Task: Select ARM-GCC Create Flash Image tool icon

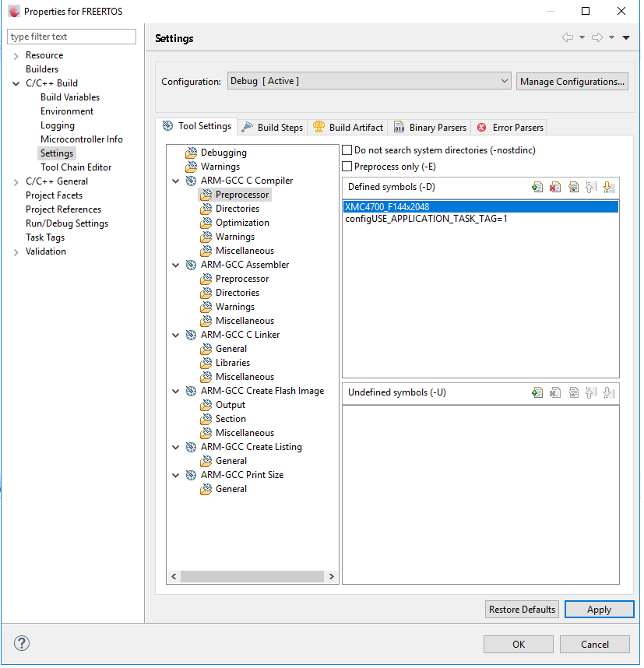Action: (191, 391)
